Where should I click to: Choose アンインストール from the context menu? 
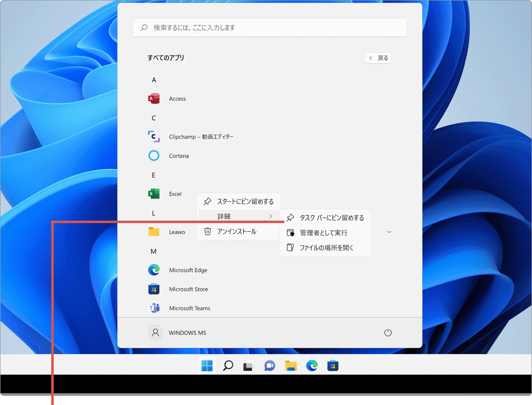238,231
